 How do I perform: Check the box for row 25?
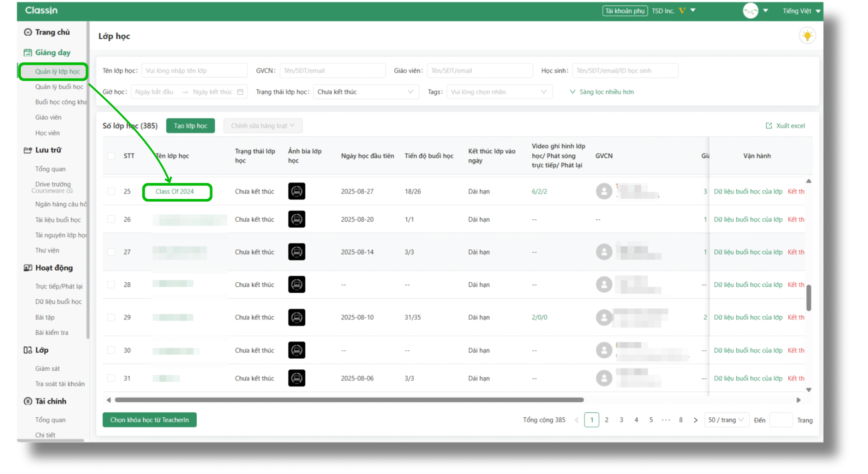(x=111, y=191)
